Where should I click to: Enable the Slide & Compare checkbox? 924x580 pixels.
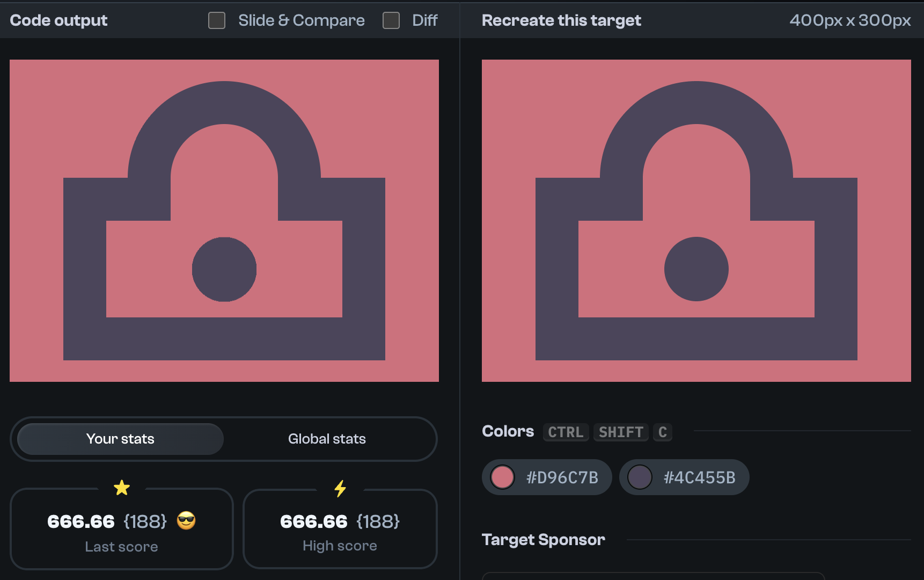click(217, 20)
